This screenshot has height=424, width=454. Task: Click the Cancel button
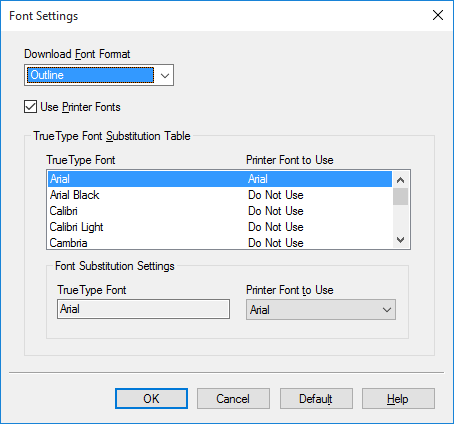click(x=233, y=399)
